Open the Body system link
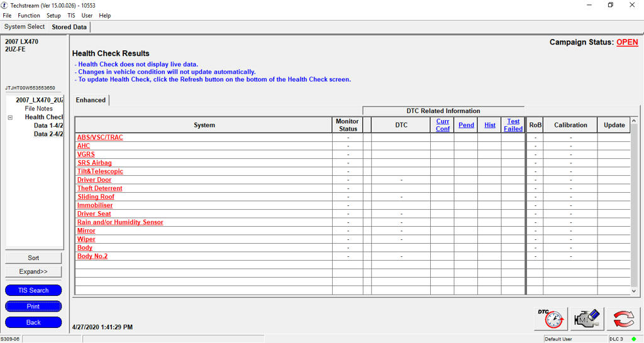The width and height of the screenshot is (644, 343). pyautogui.click(x=85, y=248)
